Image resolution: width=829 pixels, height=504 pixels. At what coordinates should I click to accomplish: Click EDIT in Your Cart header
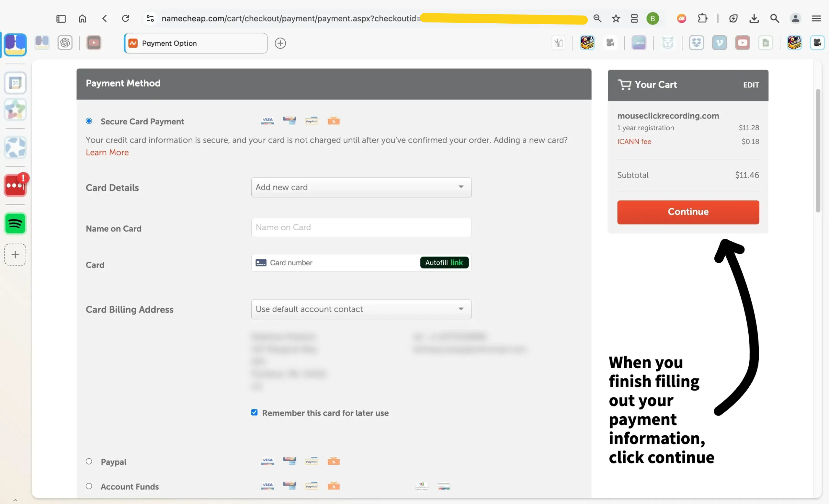751,85
